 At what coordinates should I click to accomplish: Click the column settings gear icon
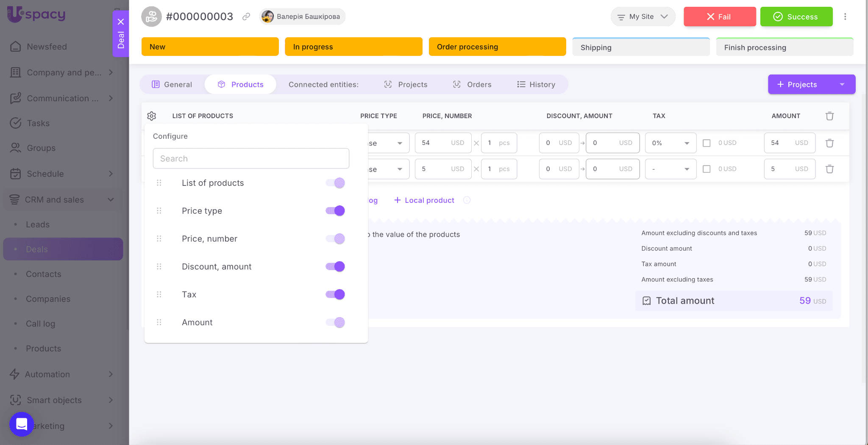(x=152, y=116)
